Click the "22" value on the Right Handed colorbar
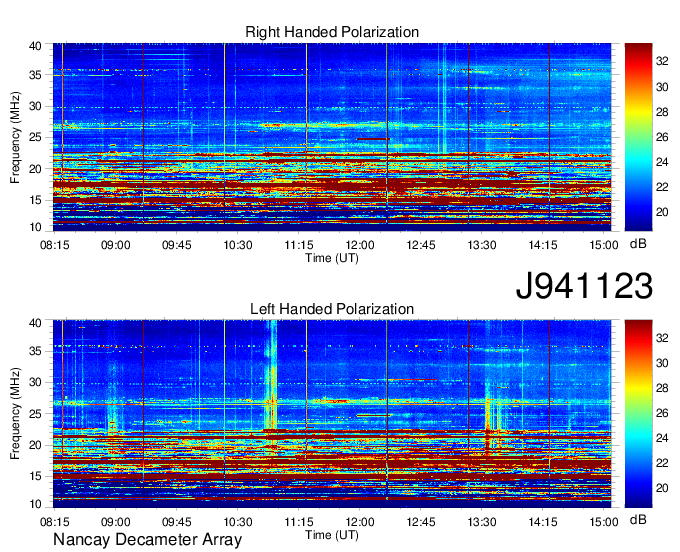Screen dimensions: 680x552 (x=662, y=187)
